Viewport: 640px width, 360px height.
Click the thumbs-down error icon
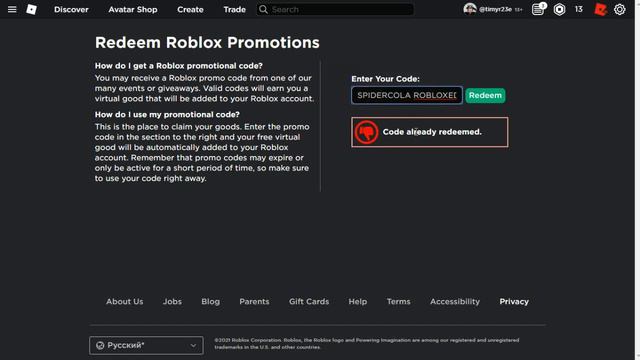coord(366,132)
